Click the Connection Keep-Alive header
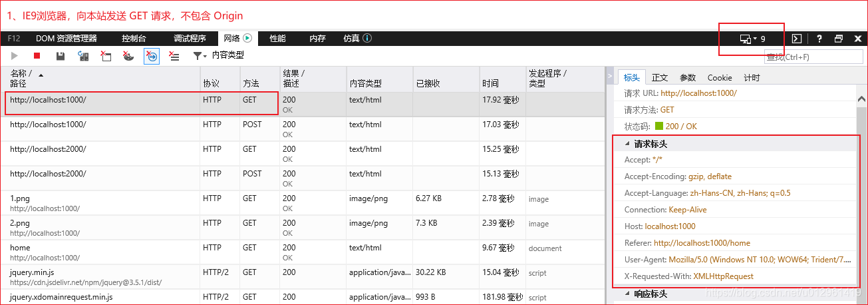The width and height of the screenshot is (868, 305). pyautogui.click(x=665, y=210)
